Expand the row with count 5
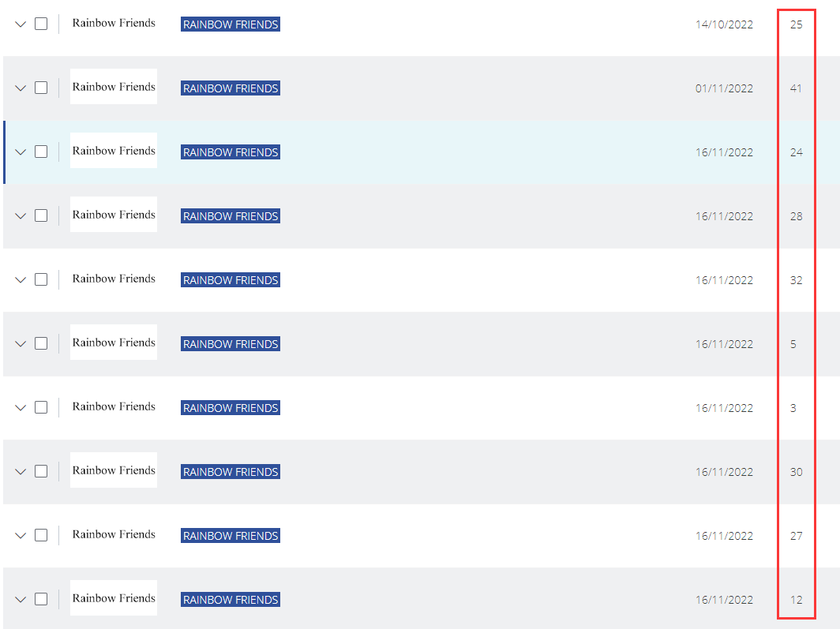 21,343
